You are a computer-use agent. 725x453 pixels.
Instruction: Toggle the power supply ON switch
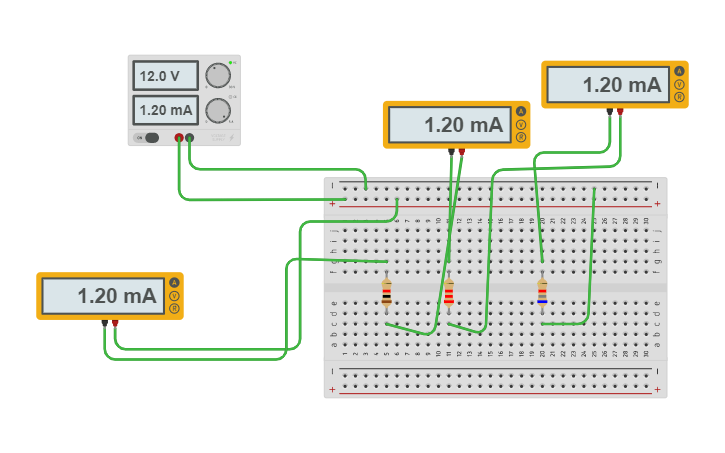[150, 138]
